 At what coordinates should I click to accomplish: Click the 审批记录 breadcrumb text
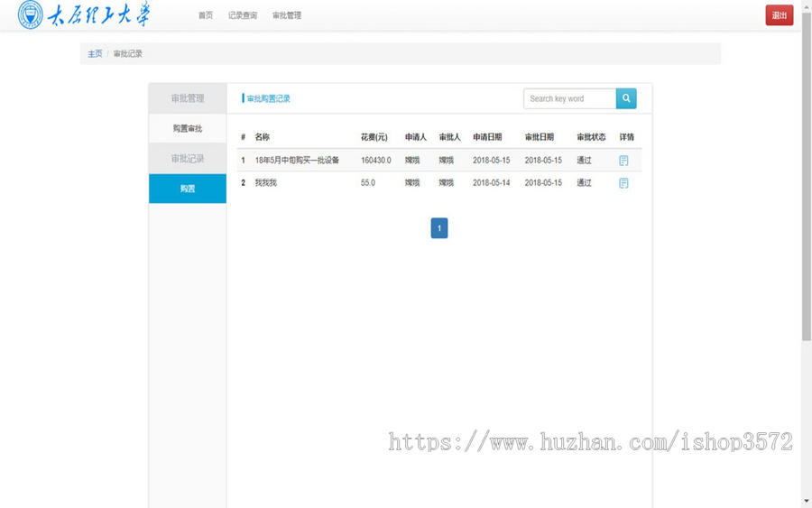128,54
